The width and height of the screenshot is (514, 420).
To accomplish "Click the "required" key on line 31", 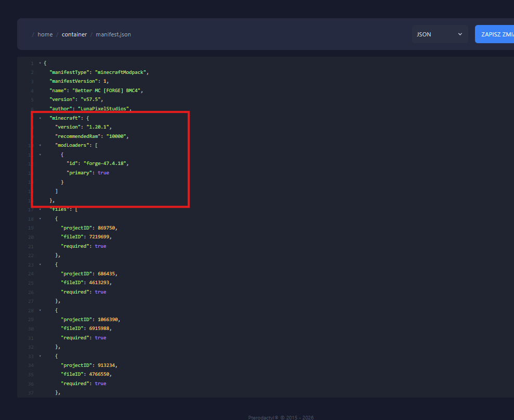I will (x=75, y=337).
